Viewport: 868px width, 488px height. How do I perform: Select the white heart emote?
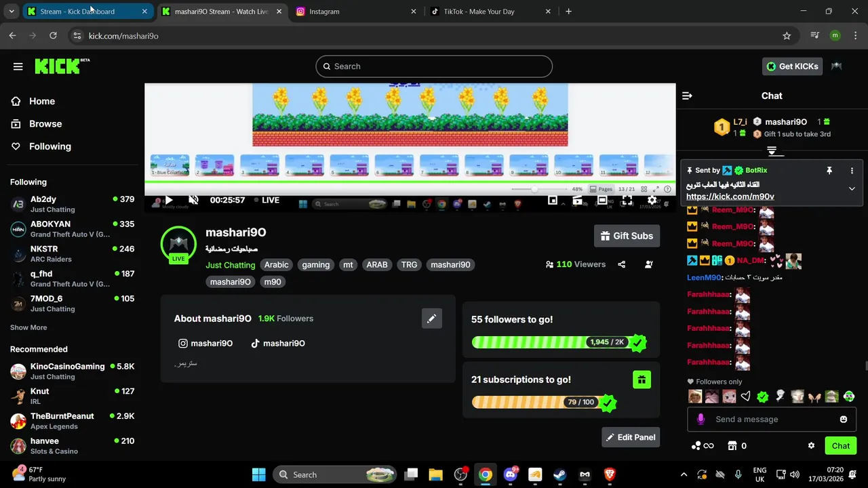pos(746,396)
